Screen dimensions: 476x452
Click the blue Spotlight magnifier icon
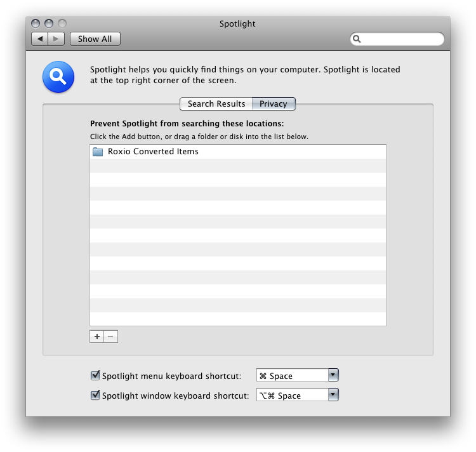58,77
